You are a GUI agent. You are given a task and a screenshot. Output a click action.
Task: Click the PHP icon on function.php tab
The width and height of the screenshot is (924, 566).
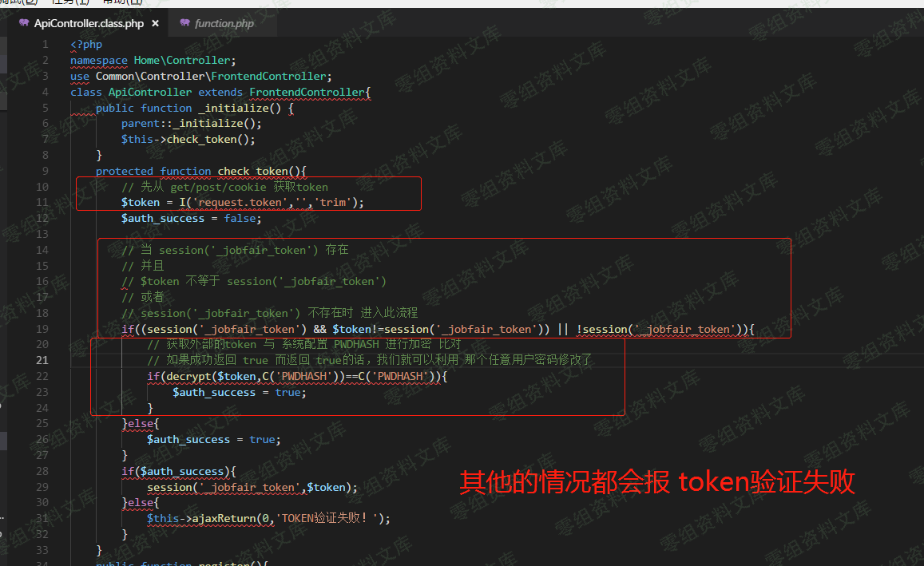point(185,23)
